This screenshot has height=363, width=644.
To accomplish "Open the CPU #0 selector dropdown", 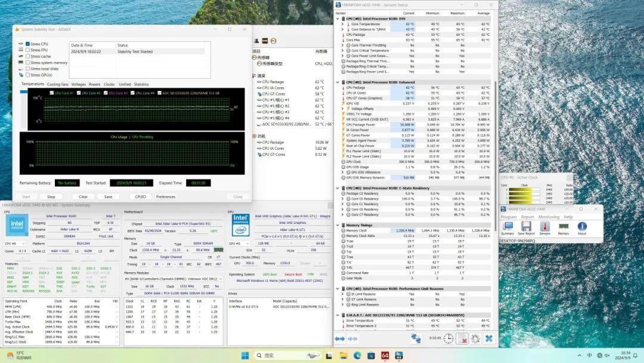I will pos(16,244).
